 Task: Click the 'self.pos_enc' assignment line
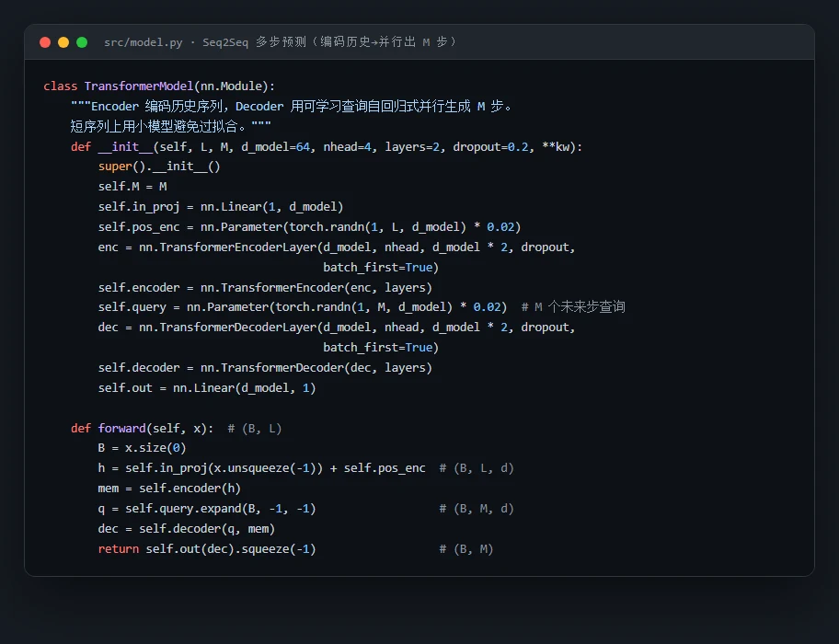[309, 227]
